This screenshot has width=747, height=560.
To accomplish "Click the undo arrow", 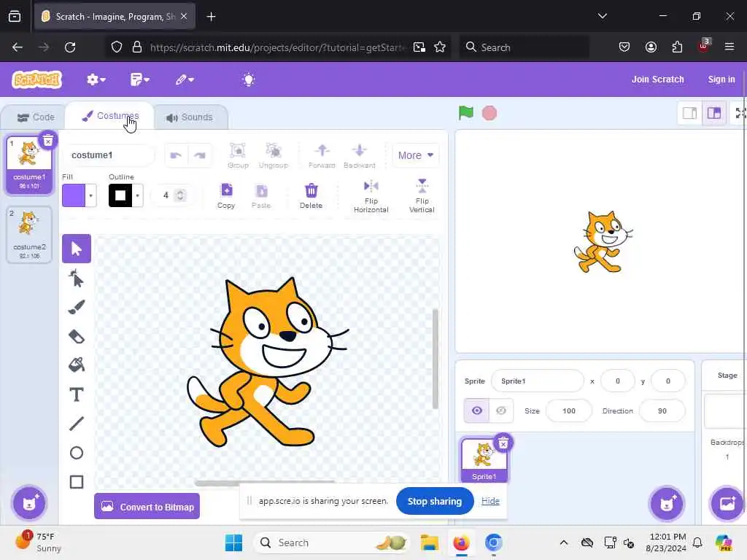I will [x=177, y=155].
